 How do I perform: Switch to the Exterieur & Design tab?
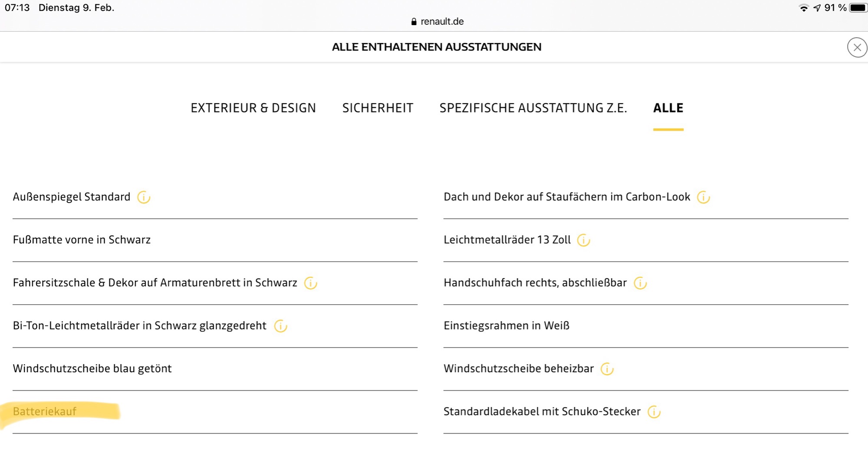tap(253, 108)
